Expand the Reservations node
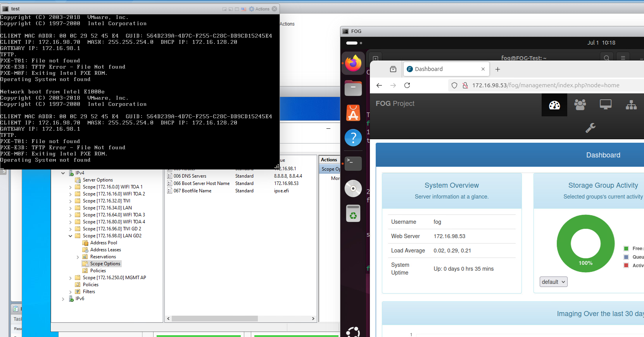644x337 pixels. [78, 257]
